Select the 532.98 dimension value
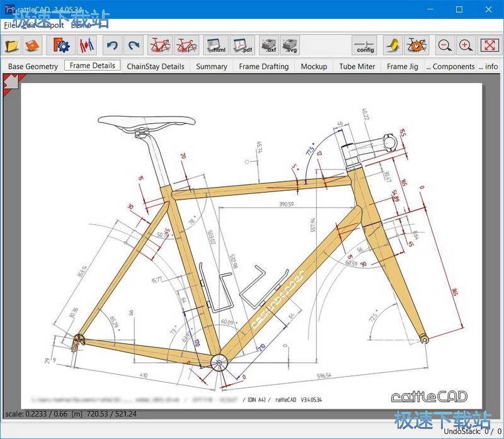Screen dimensions: 504x439 (x=234, y=261)
